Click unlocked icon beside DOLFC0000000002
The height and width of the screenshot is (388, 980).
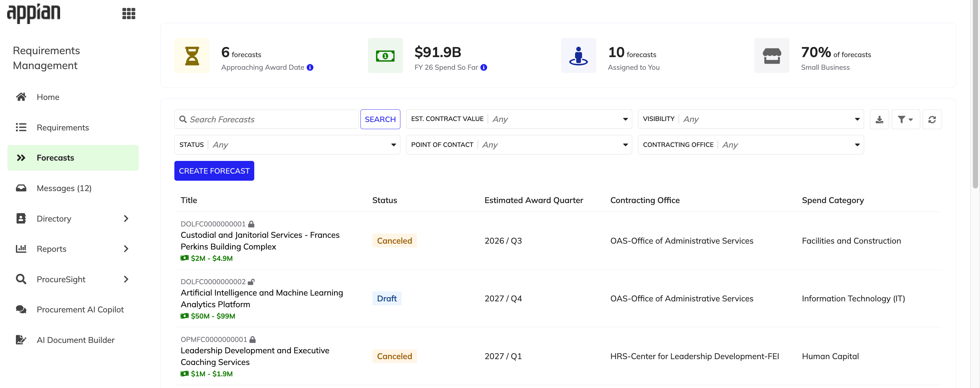point(251,282)
